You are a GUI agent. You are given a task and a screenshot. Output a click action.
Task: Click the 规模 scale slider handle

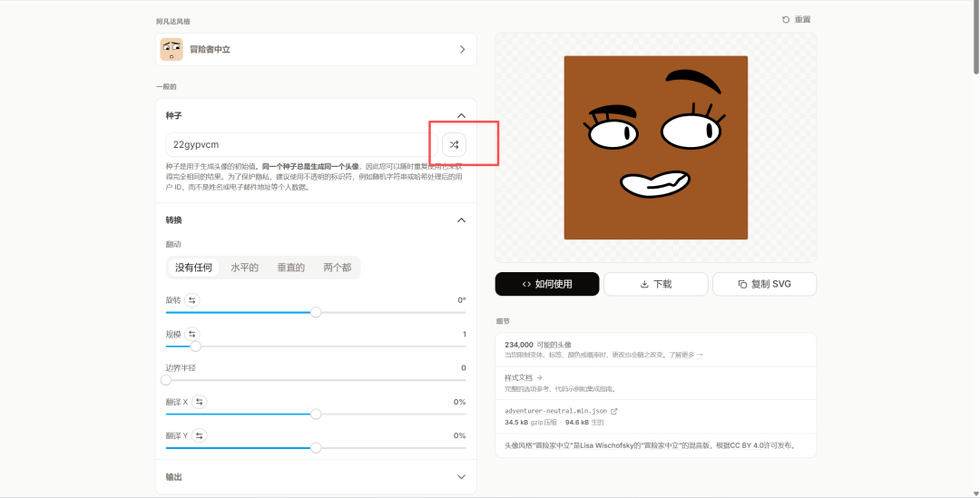196,347
